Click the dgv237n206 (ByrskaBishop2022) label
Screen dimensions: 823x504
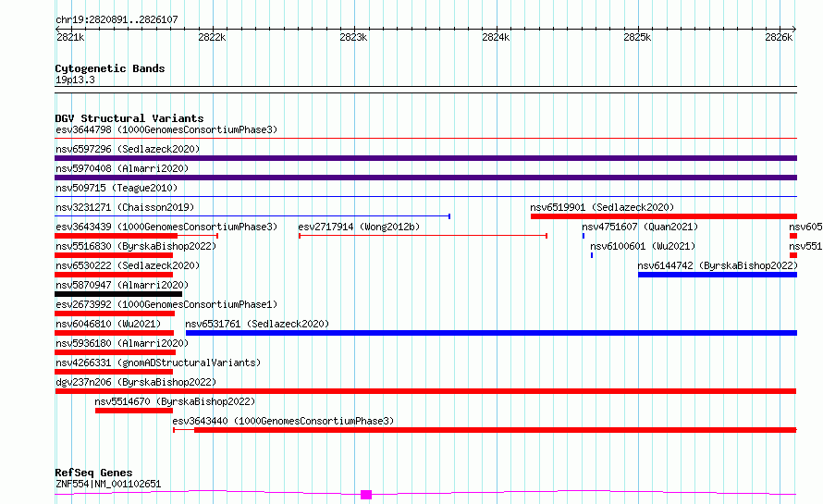pyautogui.click(x=136, y=382)
